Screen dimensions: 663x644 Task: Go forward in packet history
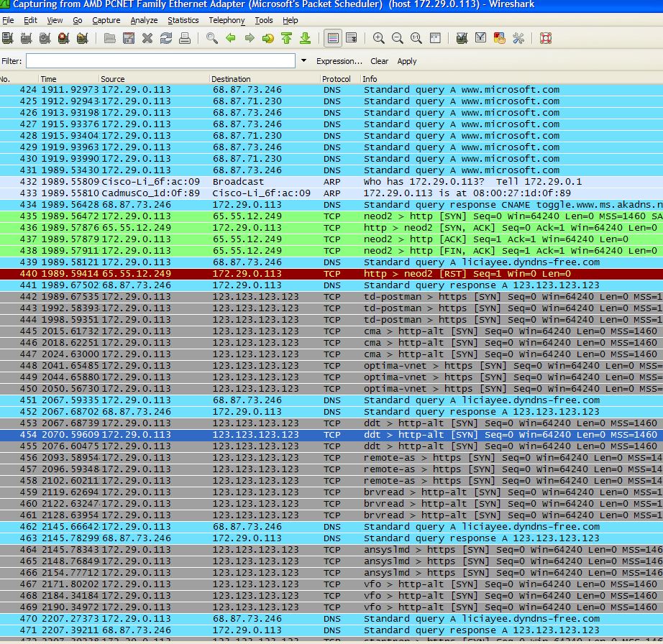250,39
